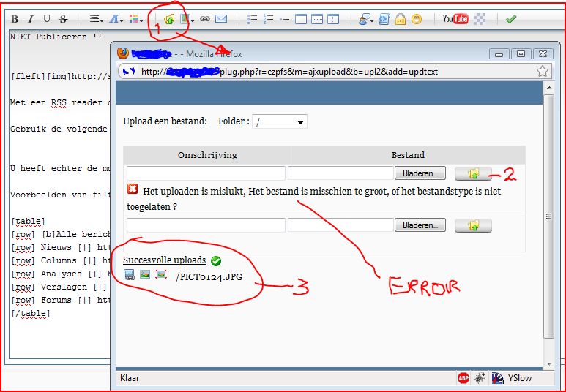Screen dimensions: 566x392
Task: Click the YouTube embed icon
Action: [455, 19]
